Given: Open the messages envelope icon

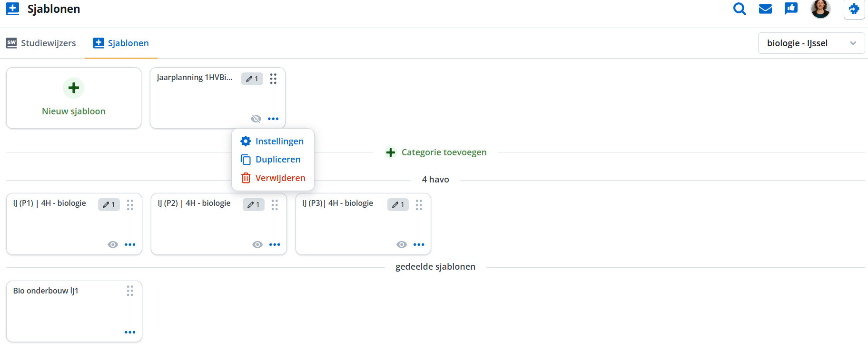Looking at the screenshot, I should [765, 9].
